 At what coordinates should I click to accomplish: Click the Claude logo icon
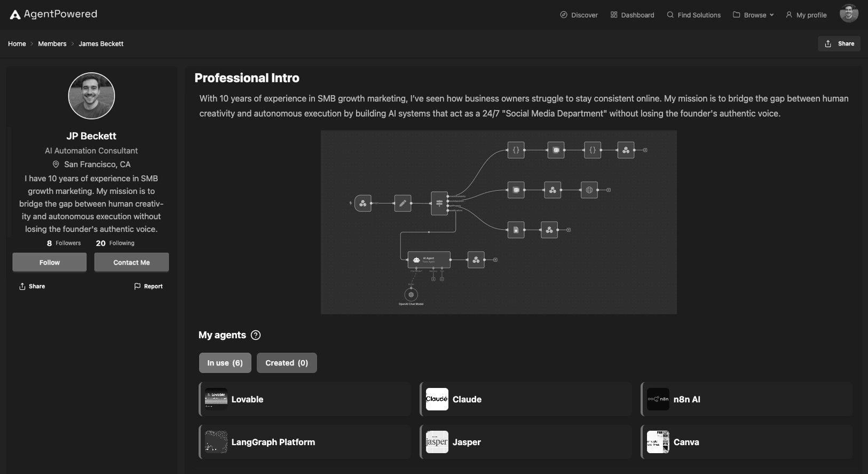tap(437, 399)
